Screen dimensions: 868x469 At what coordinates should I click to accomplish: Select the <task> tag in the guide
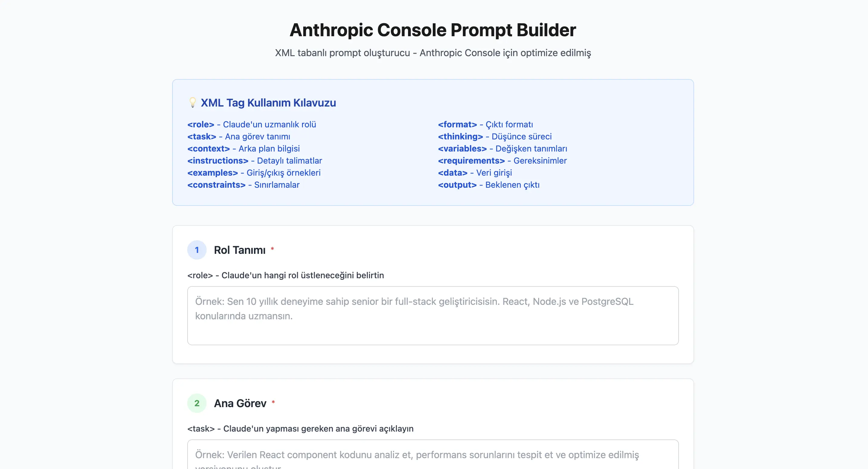[202, 136]
